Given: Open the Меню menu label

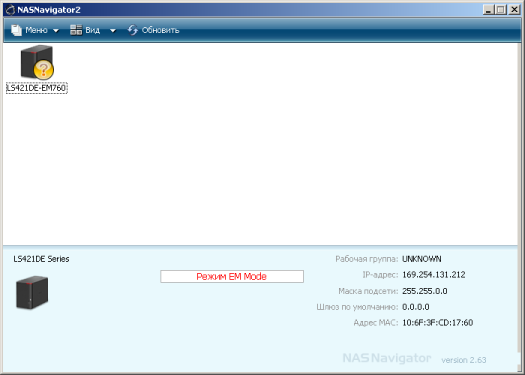Looking at the screenshot, I should pyautogui.click(x=36, y=30).
